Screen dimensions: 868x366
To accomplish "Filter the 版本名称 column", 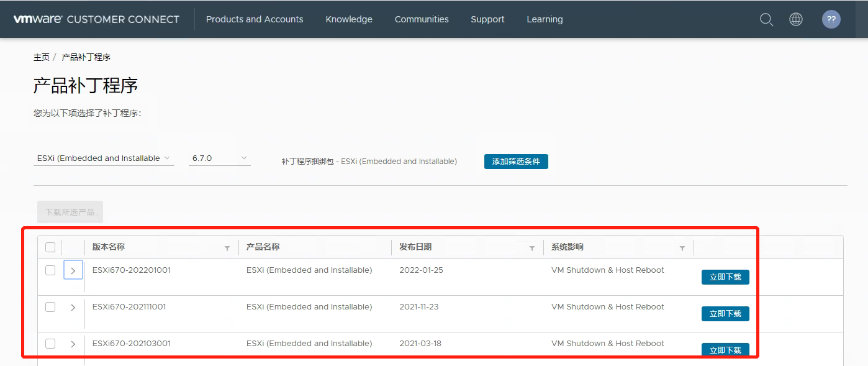I will click(227, 248).
